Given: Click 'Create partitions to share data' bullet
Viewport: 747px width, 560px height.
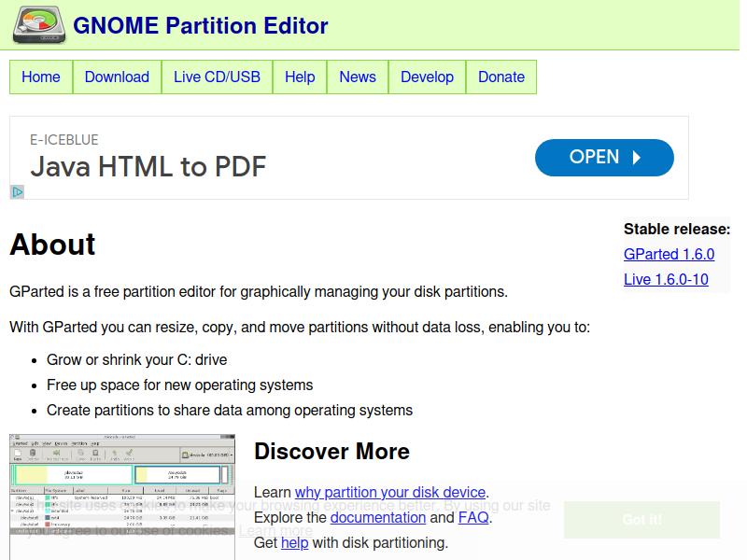Looking at the screenshot, I should [x=230, y=411].
